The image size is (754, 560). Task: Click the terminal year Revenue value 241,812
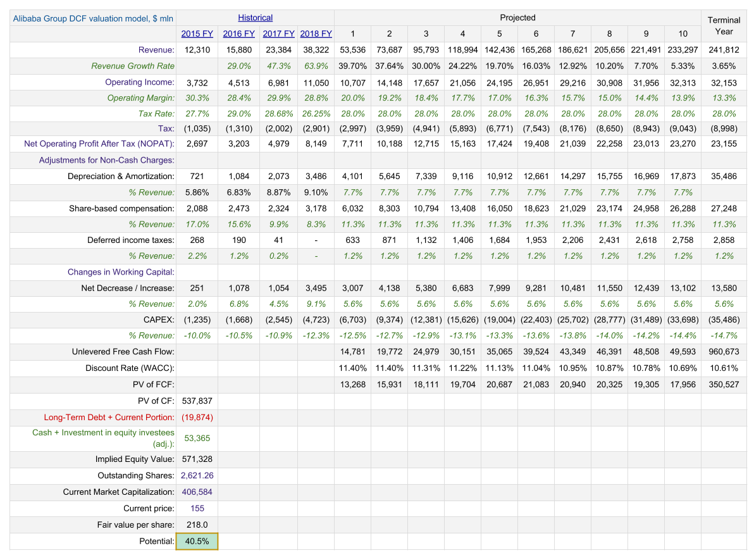(x=724, y=50)
